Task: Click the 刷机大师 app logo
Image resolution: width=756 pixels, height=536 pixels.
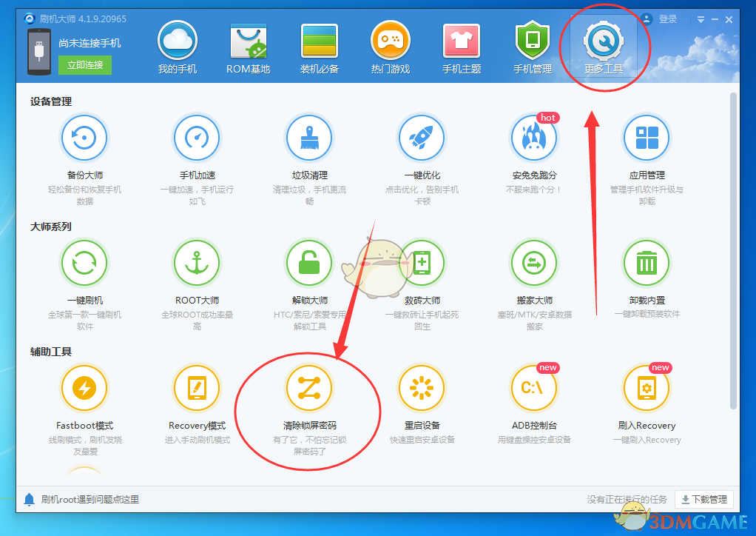Action: coord(30,19)
